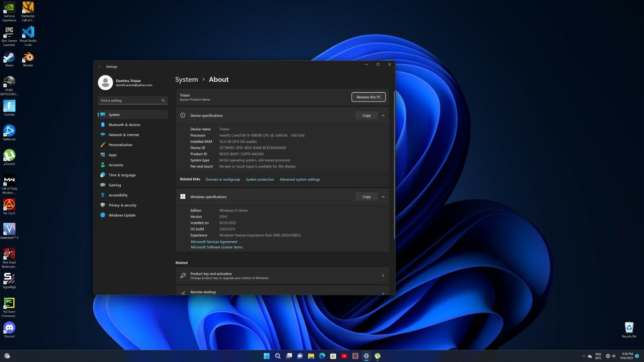Open Visual Studio Code desktop shortcut
This screenshot has width=644, height=362.
(28, 36)
